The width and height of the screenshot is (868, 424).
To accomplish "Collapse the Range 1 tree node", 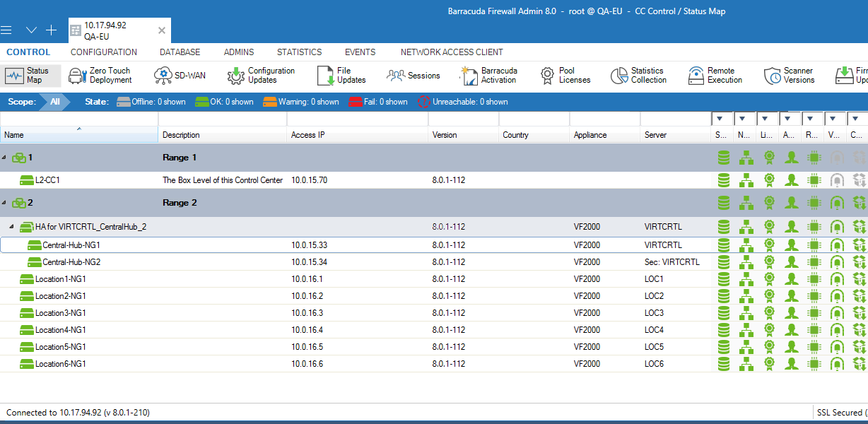I will coord(4,158).
